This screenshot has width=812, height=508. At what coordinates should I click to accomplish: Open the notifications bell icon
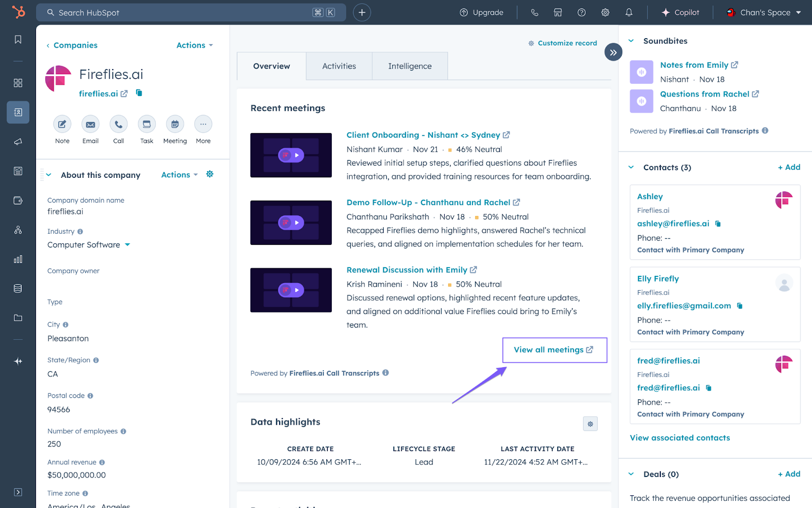[629, 13]
